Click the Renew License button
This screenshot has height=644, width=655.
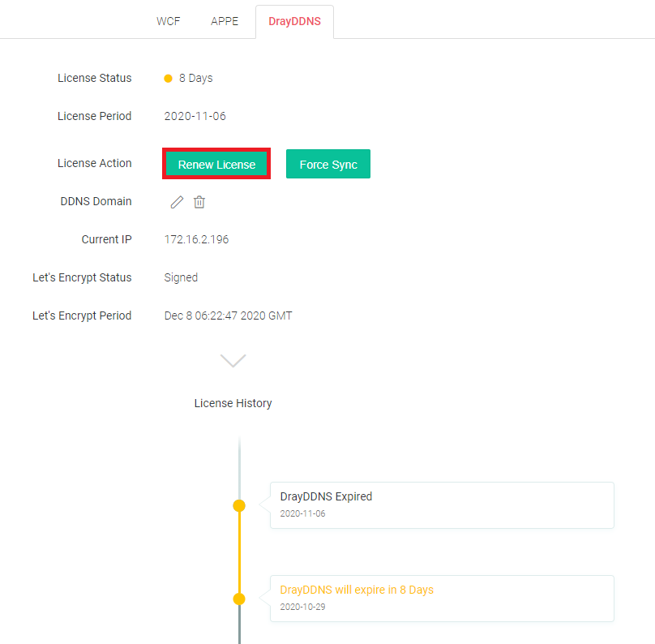pos(216,164)
